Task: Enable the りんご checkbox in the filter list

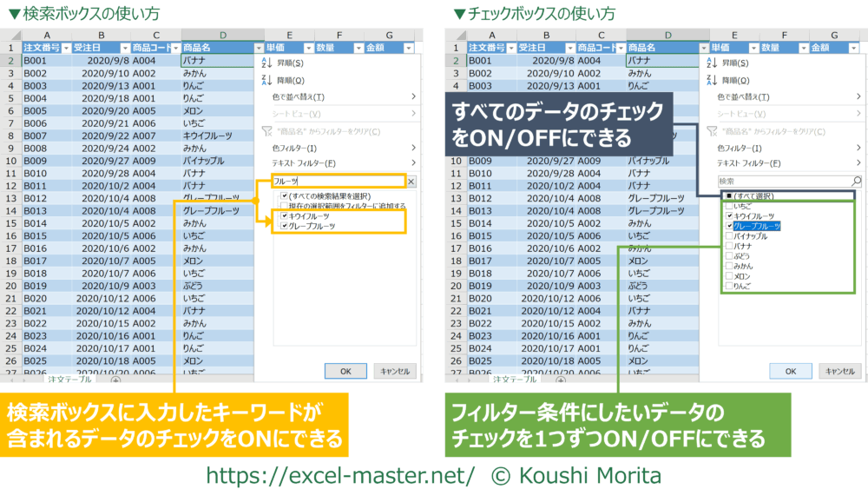Action: pos(728,286)
